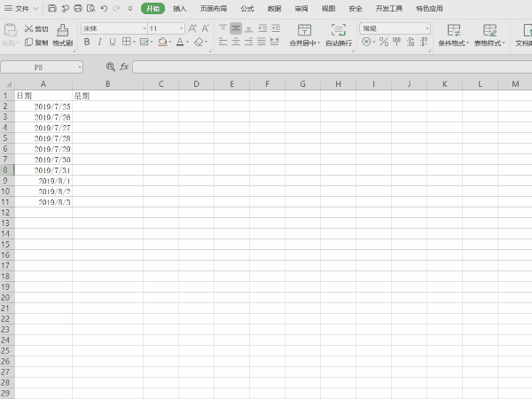The image size is (532, 399).
Task: Increase font size with larger A
Action: pos(192,29)
